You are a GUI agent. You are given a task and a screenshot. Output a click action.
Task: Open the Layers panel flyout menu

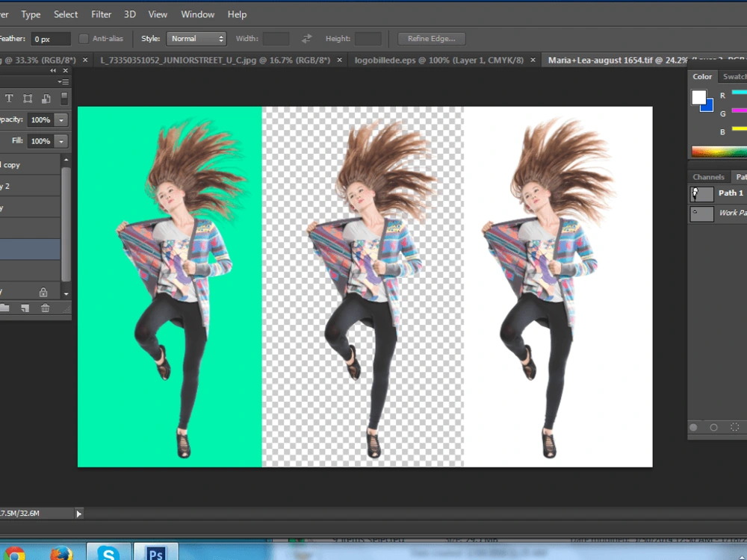[63, 82]
